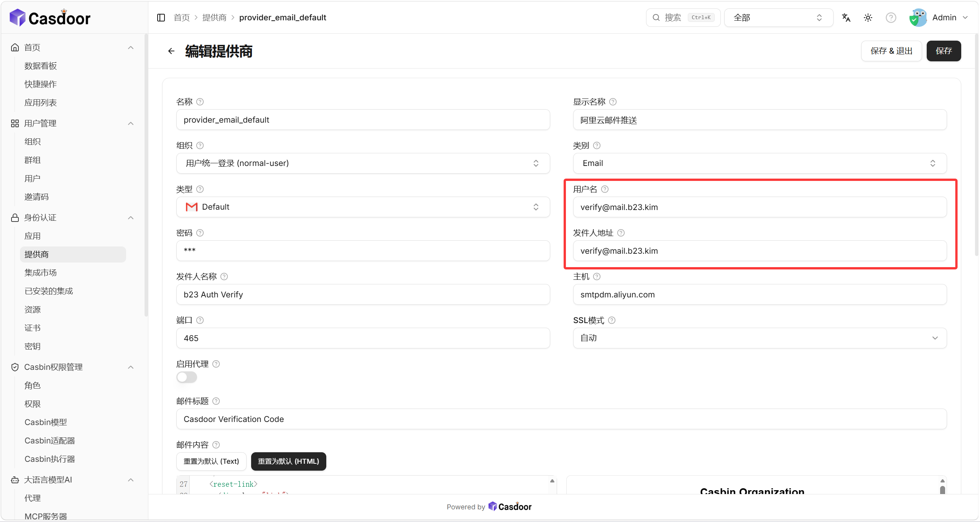The image size is (980, 522).
Task: Click the back arrow beside 编辑提供商
Action: pyautogui.click(x=171, y=51)
